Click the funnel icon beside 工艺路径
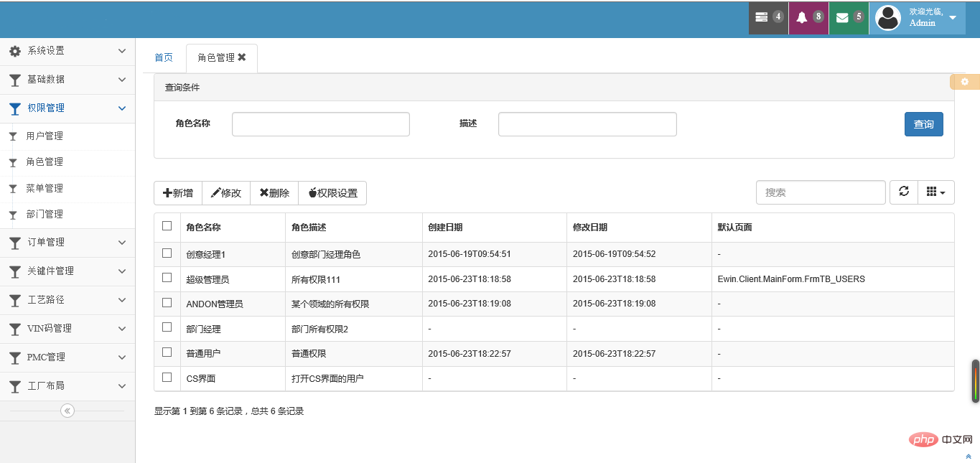The height and width of the screenshot is (463, 980). [x=14, y=300]
